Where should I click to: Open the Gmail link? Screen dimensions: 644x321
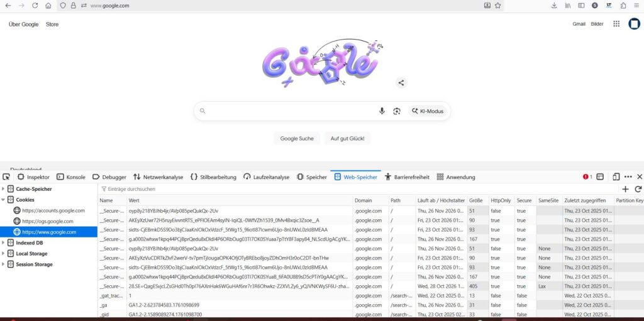click(579, 24)
